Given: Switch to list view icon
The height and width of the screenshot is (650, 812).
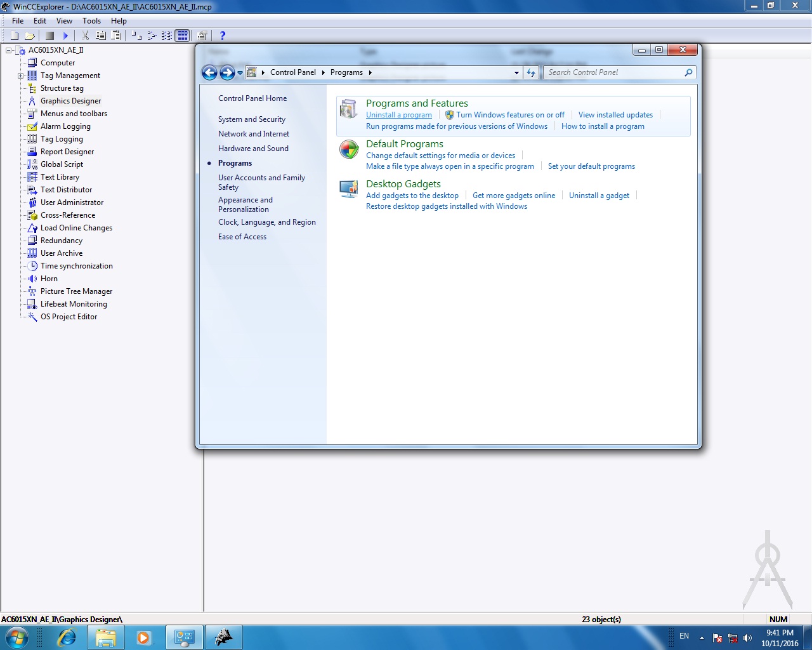Looking at the screenshot, I should point(167,36).
